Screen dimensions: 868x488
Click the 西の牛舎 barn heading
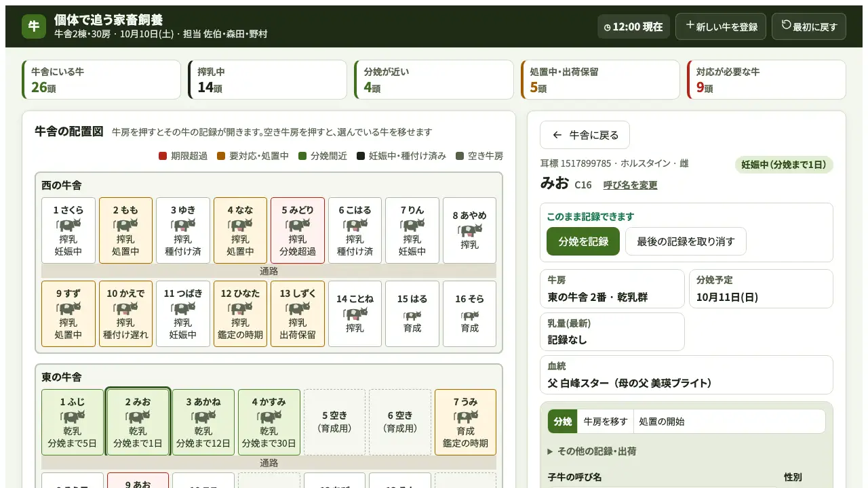pos(62,185)
